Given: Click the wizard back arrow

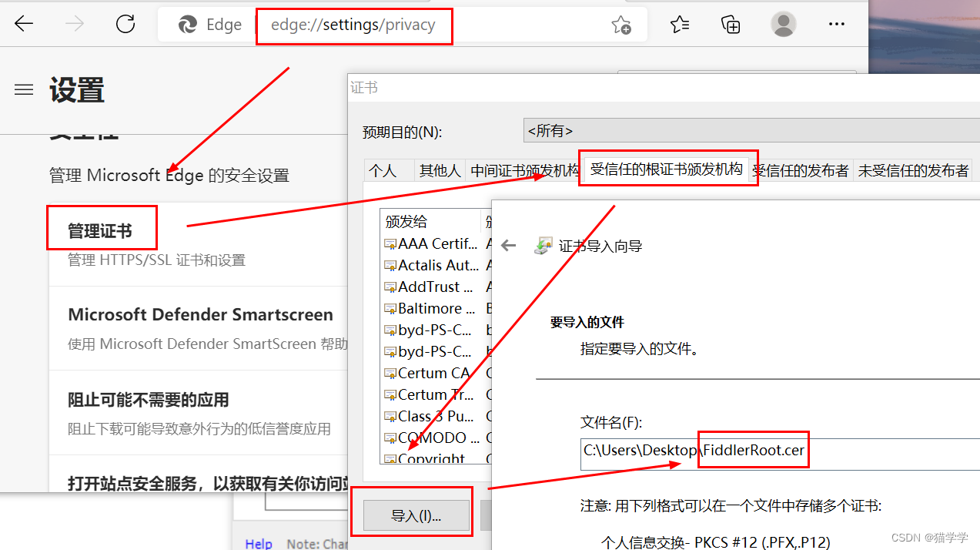Looking at the screenshot, I should point(508,246).
